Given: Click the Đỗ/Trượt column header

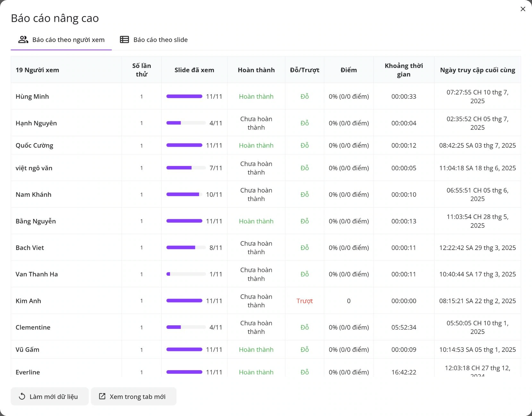Looking at the screenshot, I should [x=304, y=70].
